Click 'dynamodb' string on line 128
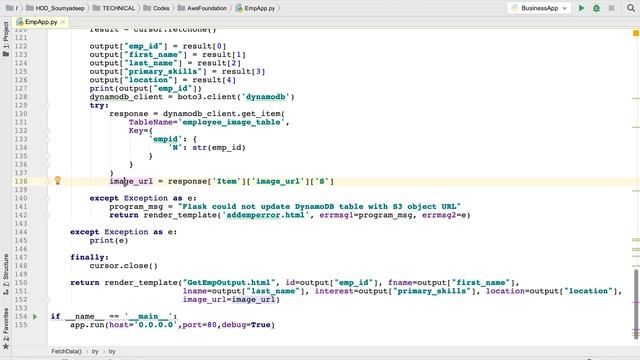The height and width of the screenshot is (360, 640). [266, 97]
